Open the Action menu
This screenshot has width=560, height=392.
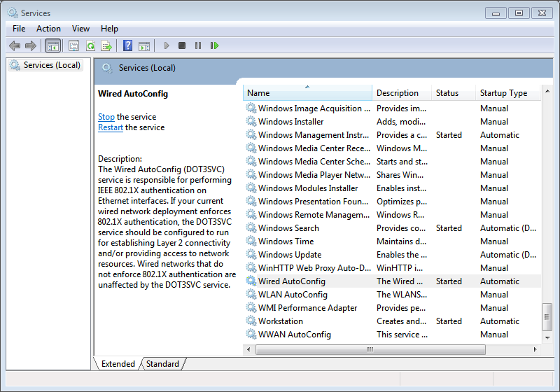coord(48,29)
